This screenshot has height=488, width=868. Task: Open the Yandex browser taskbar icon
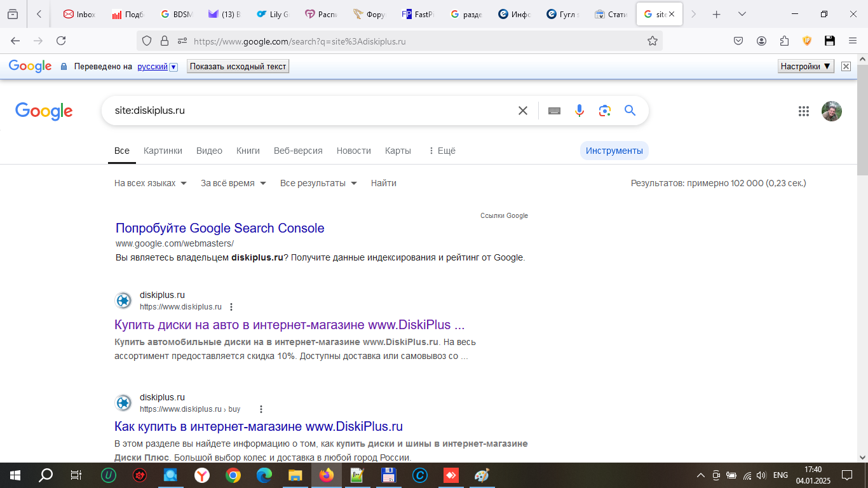[x=202, y=475]
